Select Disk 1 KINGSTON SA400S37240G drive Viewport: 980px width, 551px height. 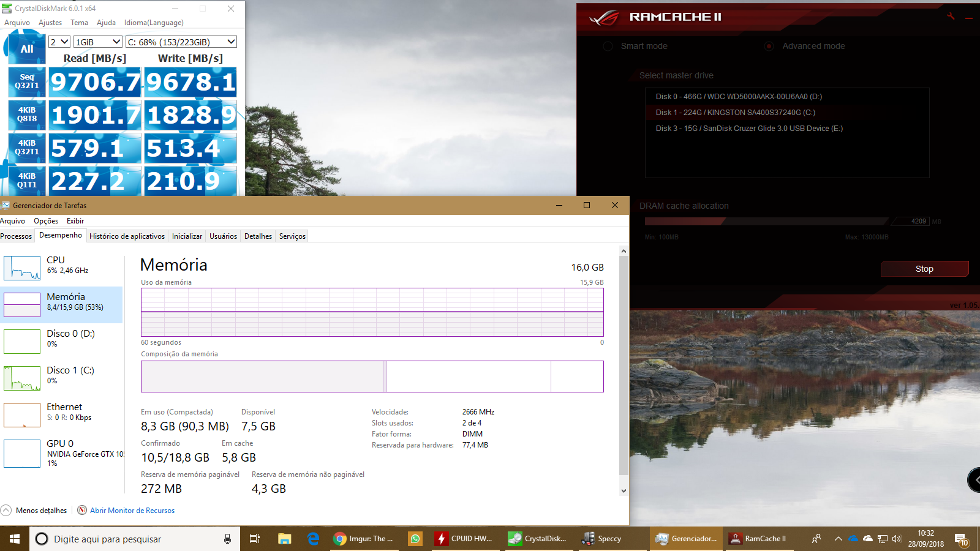coord(787,113)
